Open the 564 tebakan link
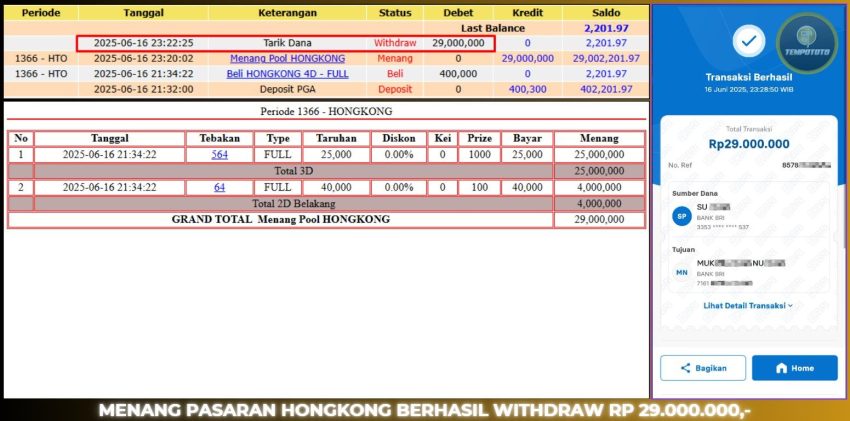This screenshot has height=421, width=850. click(220, 154)
